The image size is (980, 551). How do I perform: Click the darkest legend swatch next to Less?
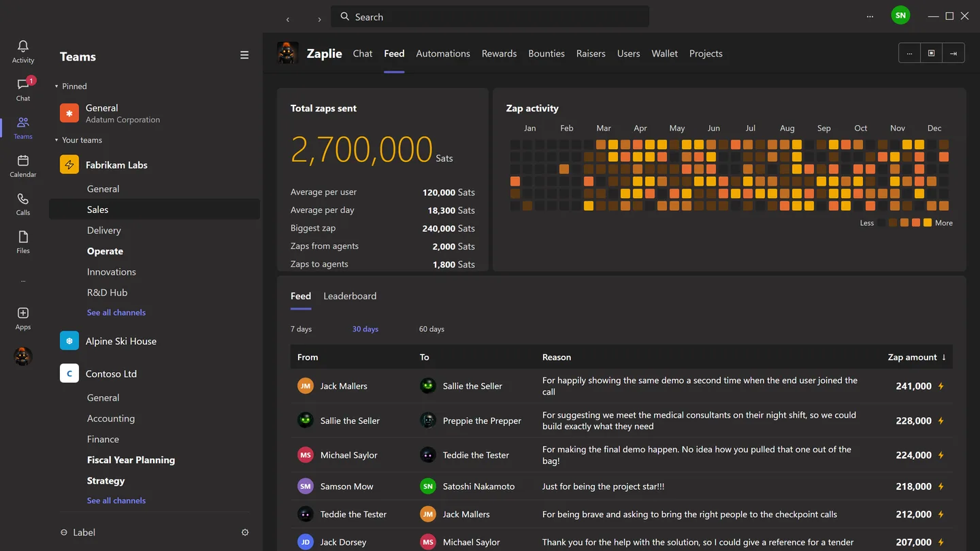pos(881,222)
